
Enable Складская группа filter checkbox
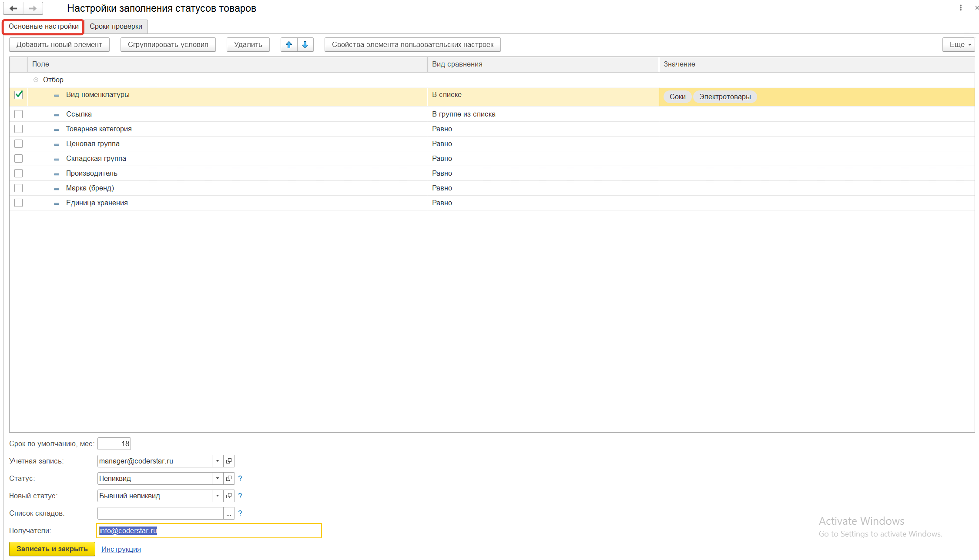click(19, 158)
